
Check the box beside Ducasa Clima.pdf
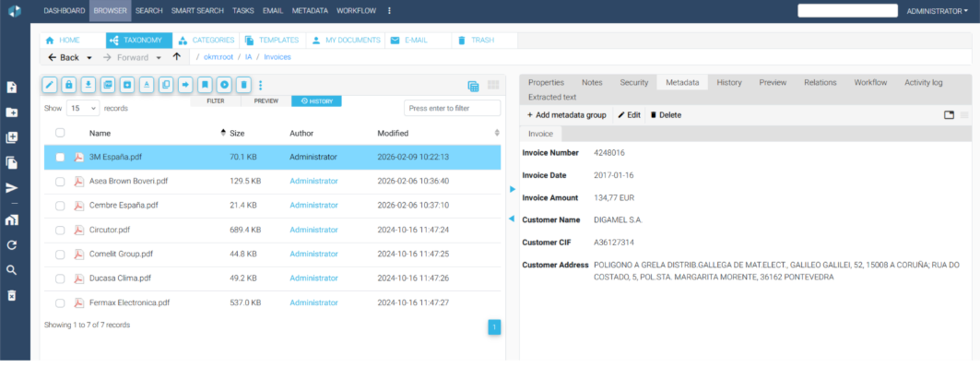[60, 278]
